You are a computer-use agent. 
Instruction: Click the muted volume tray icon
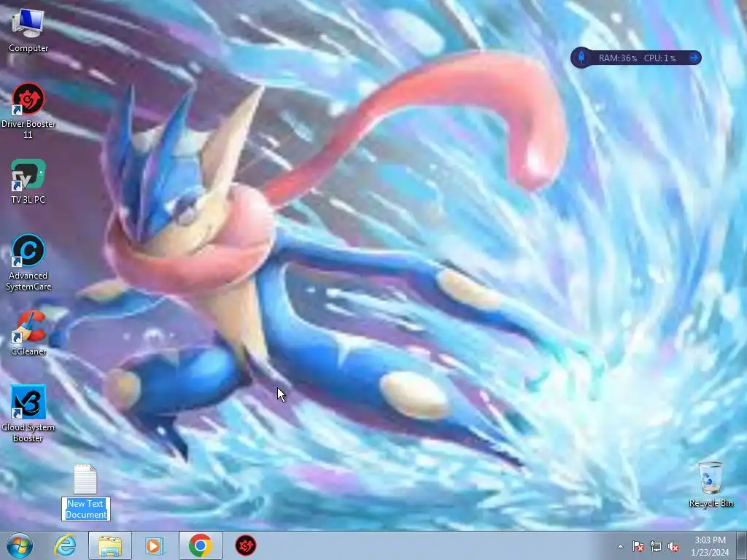[673, 546]
